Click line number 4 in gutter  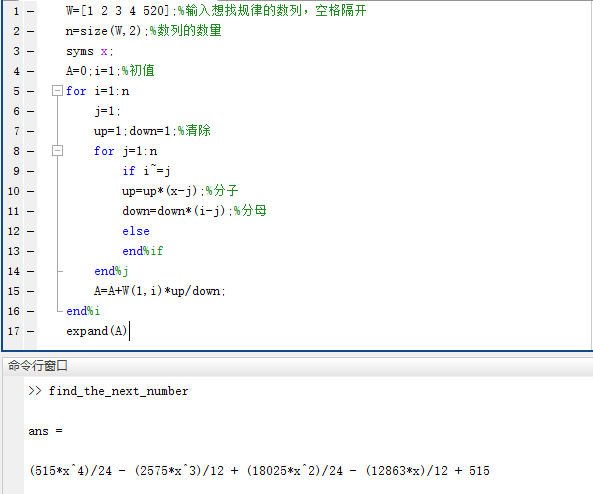point(16,71)
